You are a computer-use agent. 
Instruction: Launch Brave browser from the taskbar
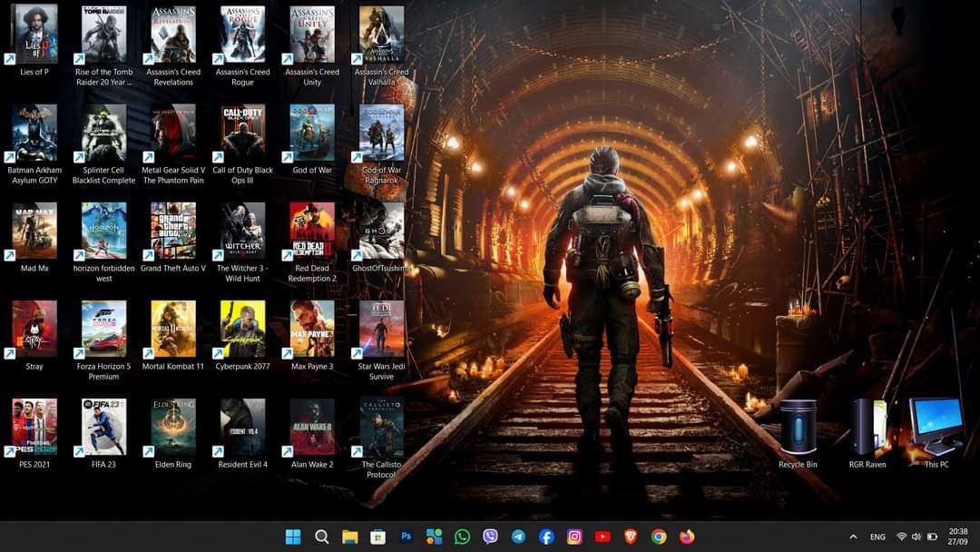pos(631,537)
